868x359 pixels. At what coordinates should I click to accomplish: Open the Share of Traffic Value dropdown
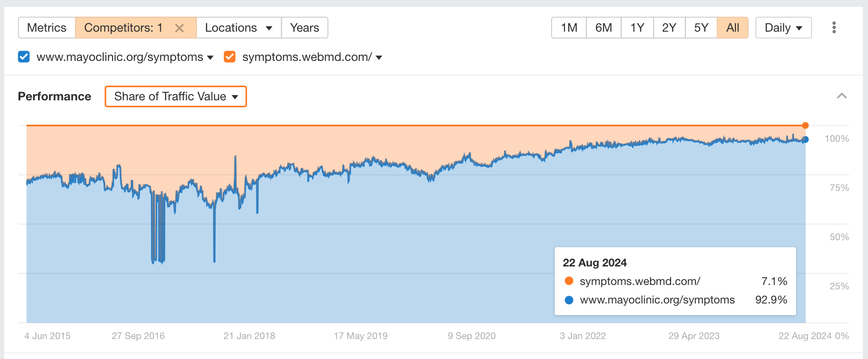[175, 96]
